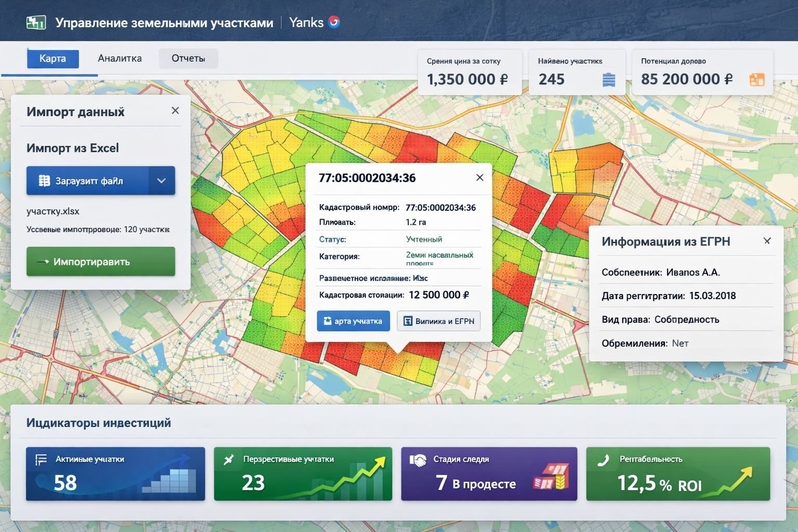Close the 77:05:0002034:36 parcel popup
This screenshot has height=532, width=798.
click(x=480, y=178)
